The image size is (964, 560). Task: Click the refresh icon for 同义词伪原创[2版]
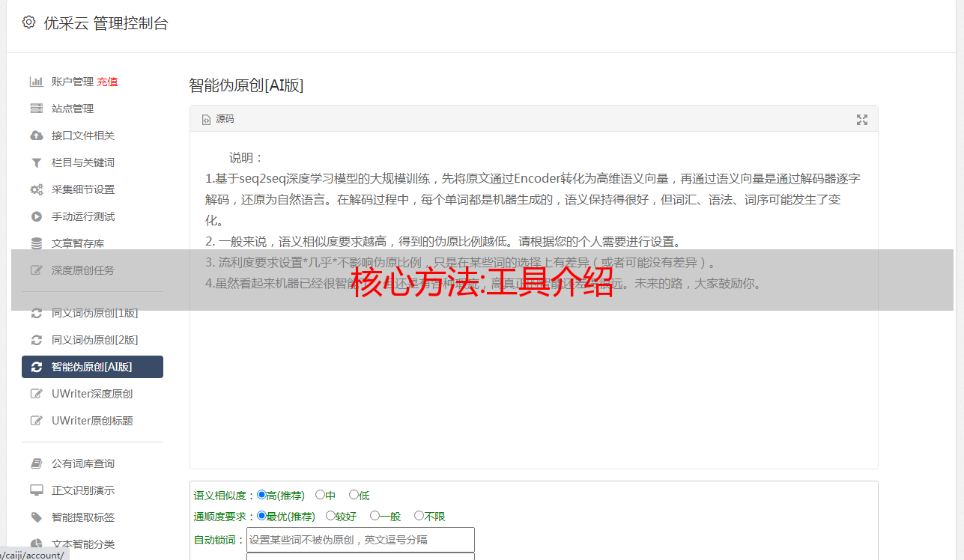point(36,340)
